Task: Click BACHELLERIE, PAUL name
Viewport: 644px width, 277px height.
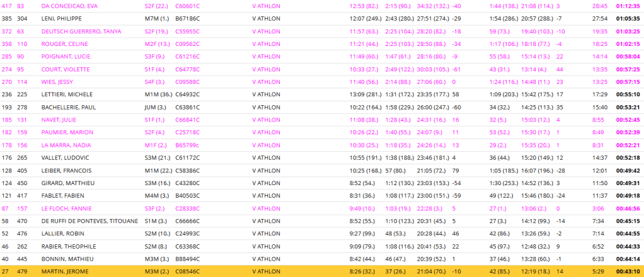Action: point(69,107)
